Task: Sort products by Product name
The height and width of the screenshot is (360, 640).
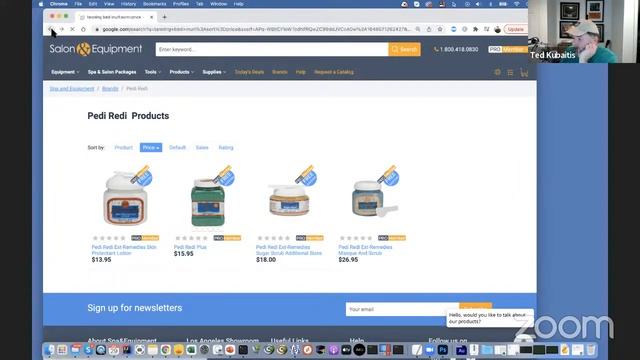Action: 123,148
